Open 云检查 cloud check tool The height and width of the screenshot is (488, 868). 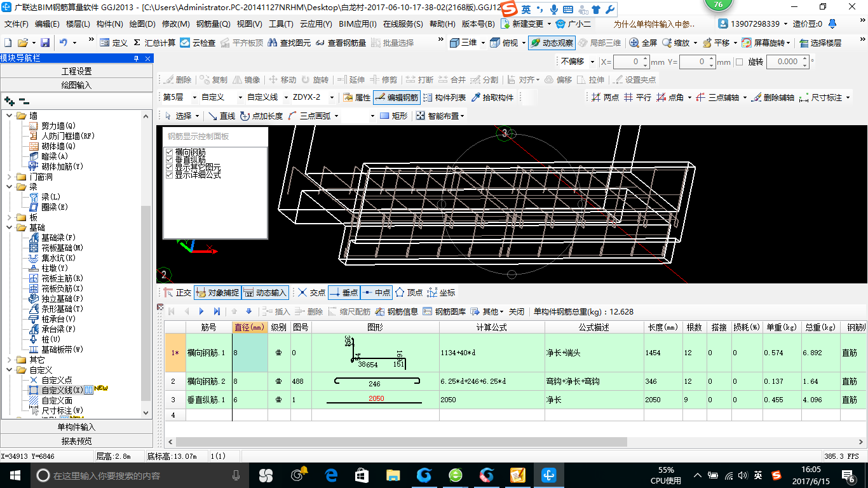(198, 43)
